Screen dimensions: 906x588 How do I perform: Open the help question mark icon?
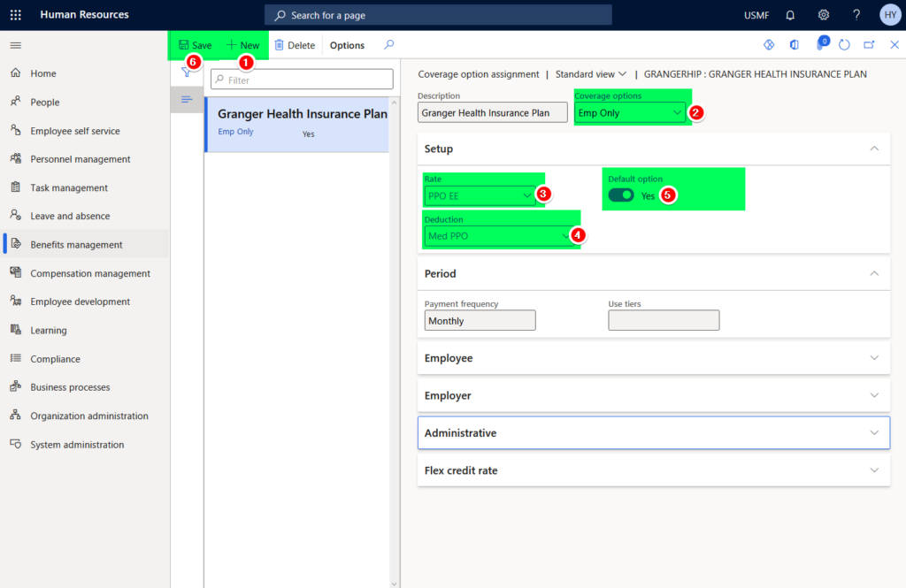[856, 15]
